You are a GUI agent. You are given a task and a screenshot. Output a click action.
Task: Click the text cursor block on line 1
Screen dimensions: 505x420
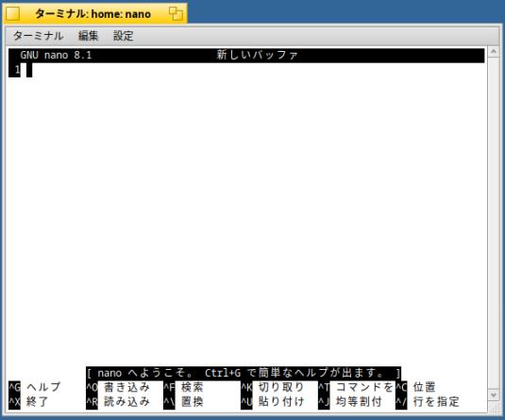click(29, 70)
